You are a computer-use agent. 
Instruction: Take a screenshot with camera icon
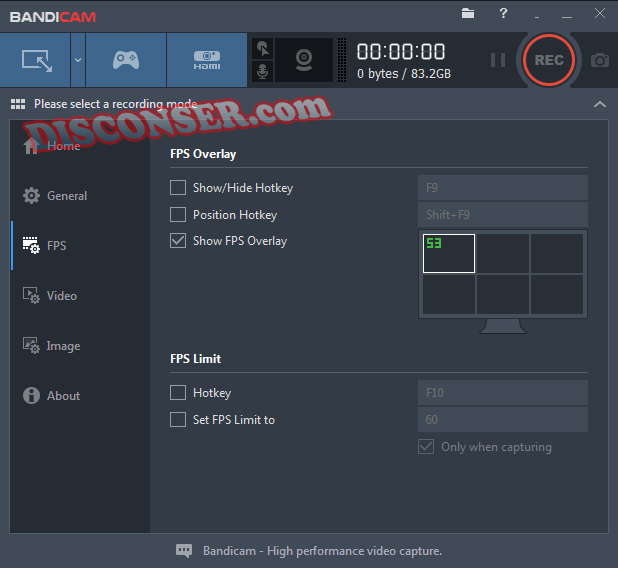(x=600, y=60)
